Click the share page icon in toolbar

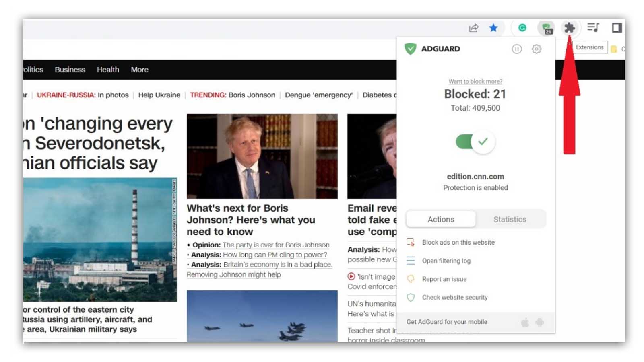click(473, 28)
